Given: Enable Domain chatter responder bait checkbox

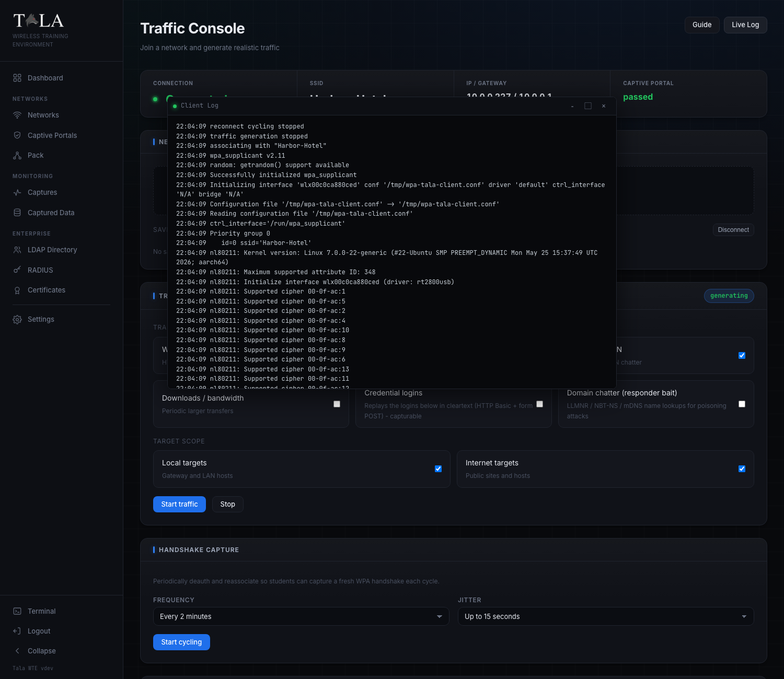Looking at the screenshot, I should [742, 404].
